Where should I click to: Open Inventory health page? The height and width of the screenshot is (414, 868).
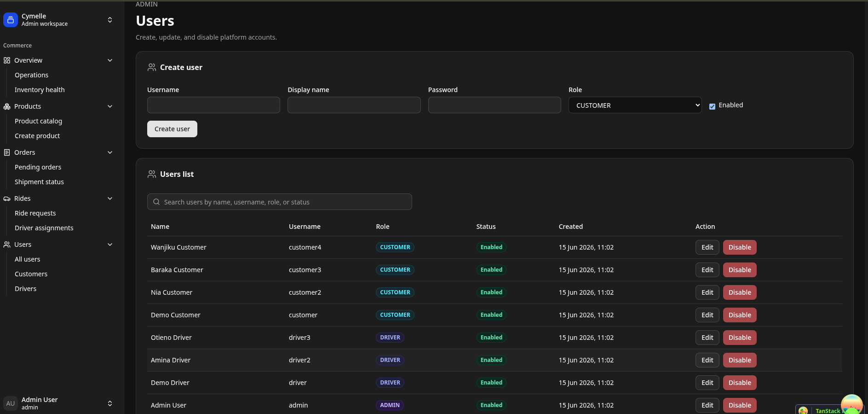pyautogui.click(x=40, y=90)
